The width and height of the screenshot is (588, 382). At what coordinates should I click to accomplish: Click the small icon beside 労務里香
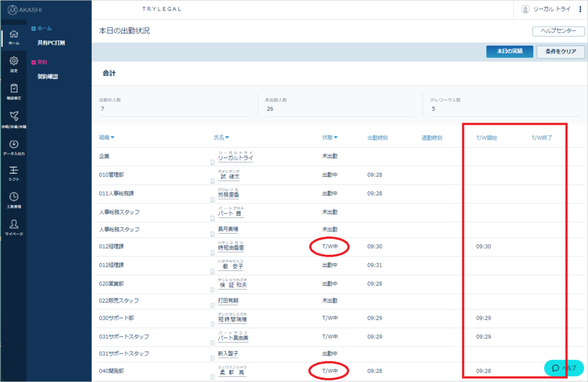(212, 200)
